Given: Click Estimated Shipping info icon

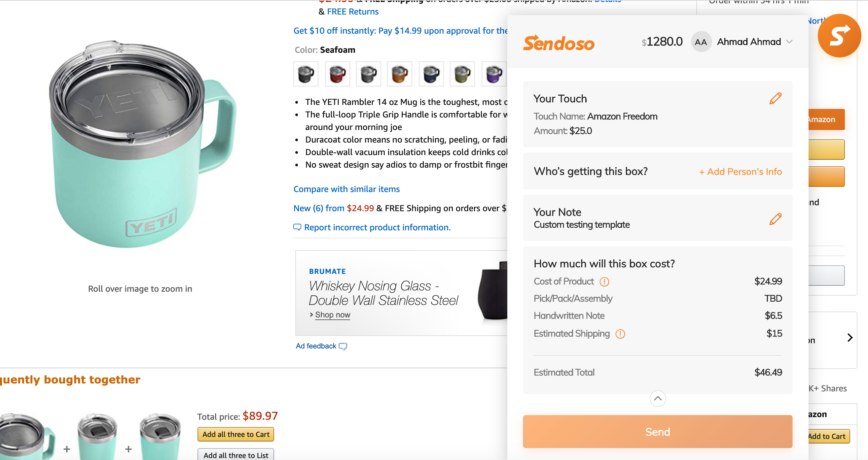Looking at the screenshot, I should pyautogui.click(x=620, y=334).
